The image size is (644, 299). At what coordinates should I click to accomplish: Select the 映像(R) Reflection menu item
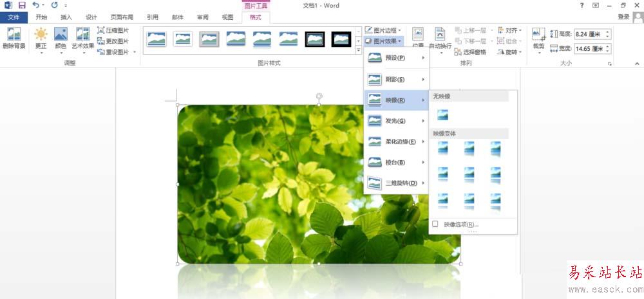pyautogui.click(x=396, y=100)
